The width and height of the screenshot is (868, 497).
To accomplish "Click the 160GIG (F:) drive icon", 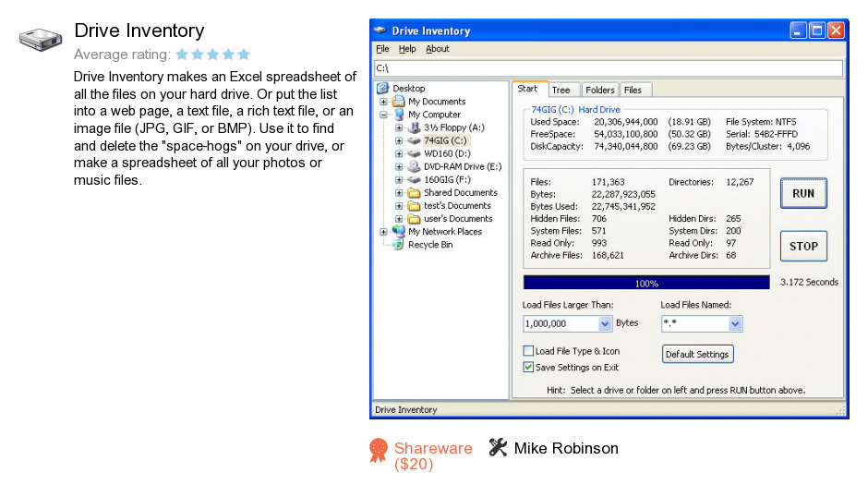I will 414,179.
